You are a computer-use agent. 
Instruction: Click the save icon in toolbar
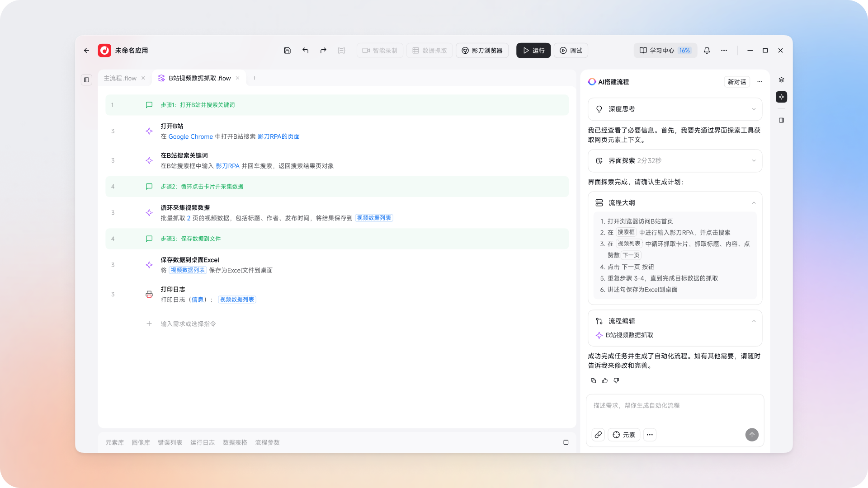(287, 51)
